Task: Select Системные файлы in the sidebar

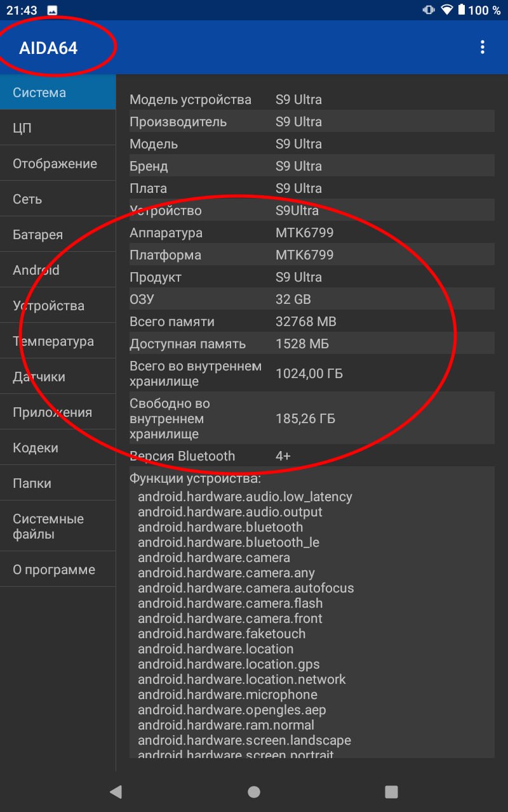Action: (58, 527)
